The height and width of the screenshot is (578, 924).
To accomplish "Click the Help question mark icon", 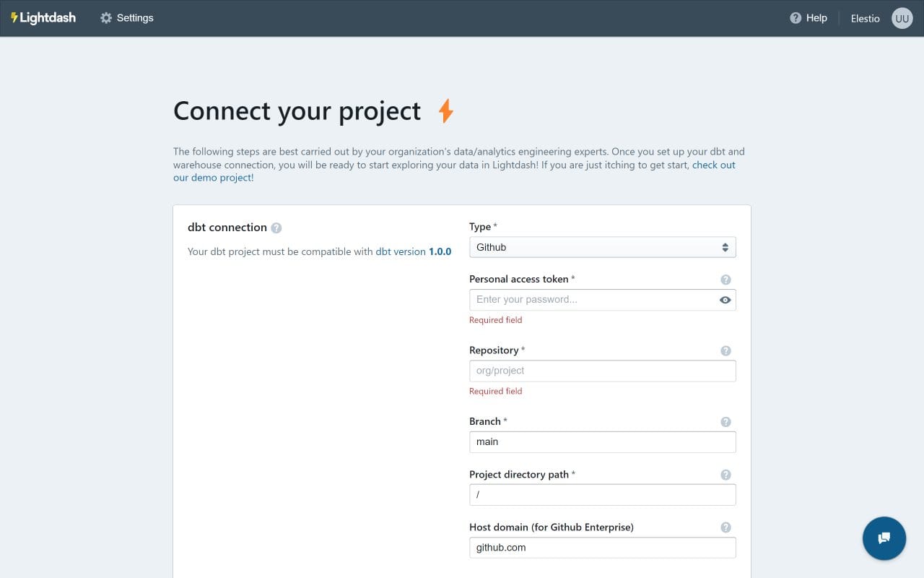I will (796, 18).
